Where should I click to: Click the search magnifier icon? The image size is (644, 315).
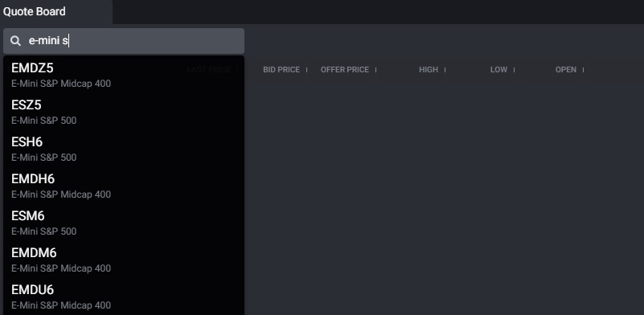pos(15,41)
